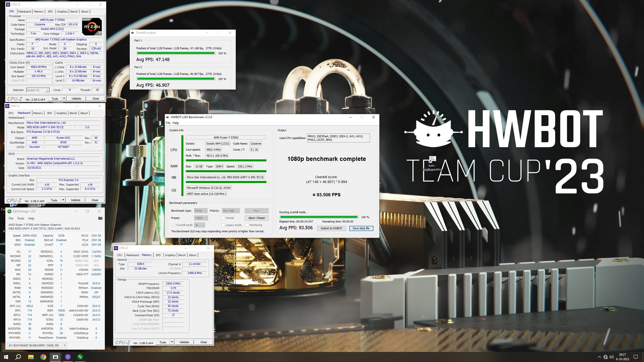Image resolution: width=644 pixels, height=362 pixels.
Task: Click the Core Speed 4900.09 MHz field
Action: click(x=38, y=67)
